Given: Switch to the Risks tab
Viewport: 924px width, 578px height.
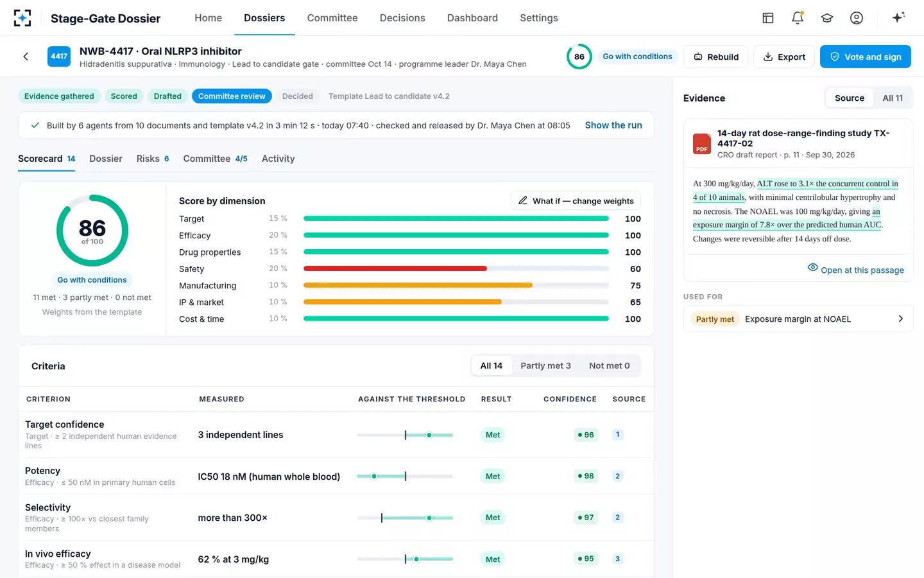Looking at the screenshot, I should tap(153, 159).
